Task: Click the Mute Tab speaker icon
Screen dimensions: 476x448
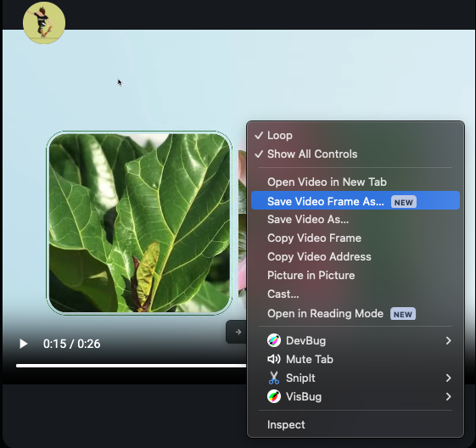Action: (x=273, y=360)
